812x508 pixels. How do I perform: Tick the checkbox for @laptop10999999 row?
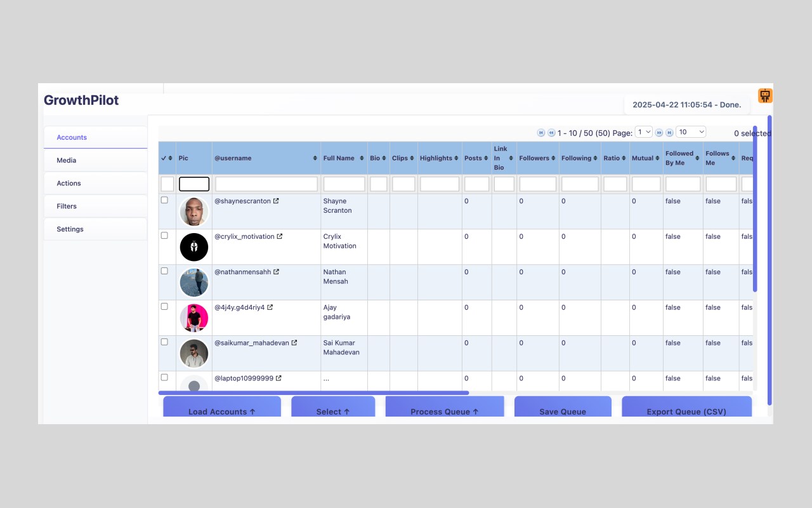pyautogui.click(x=164, y=378)
